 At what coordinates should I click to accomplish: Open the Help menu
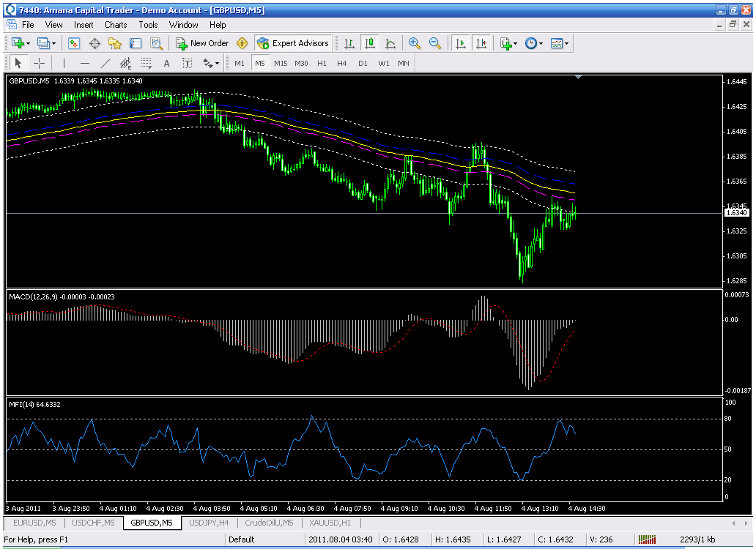click(218, 25)
